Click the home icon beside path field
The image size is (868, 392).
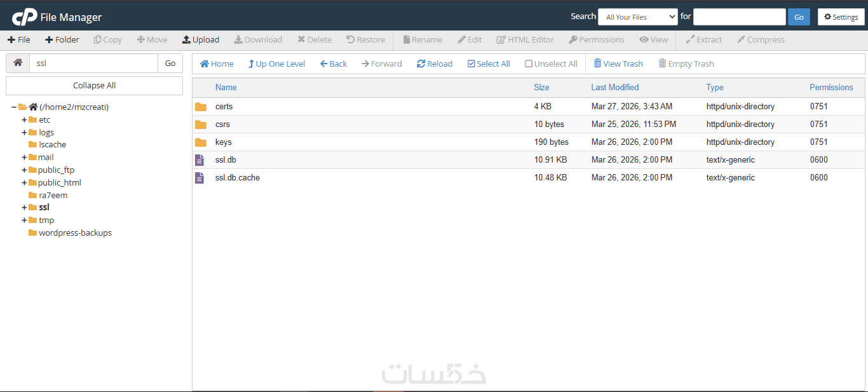point(18,63)
